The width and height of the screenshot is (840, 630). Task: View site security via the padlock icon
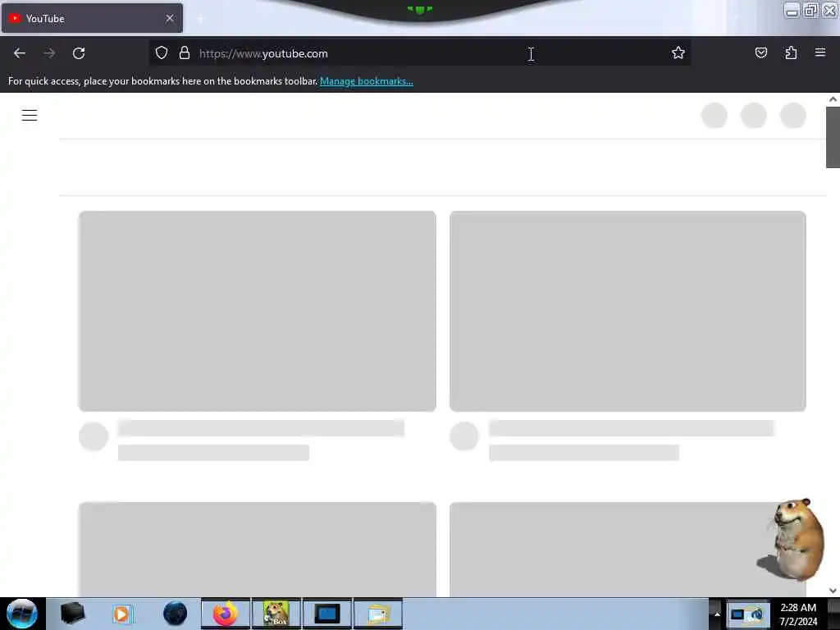click(185, 52)
